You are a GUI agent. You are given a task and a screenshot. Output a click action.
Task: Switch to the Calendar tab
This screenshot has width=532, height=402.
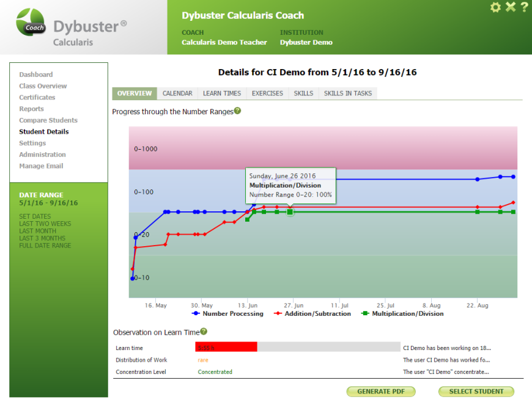click(177, 93)
